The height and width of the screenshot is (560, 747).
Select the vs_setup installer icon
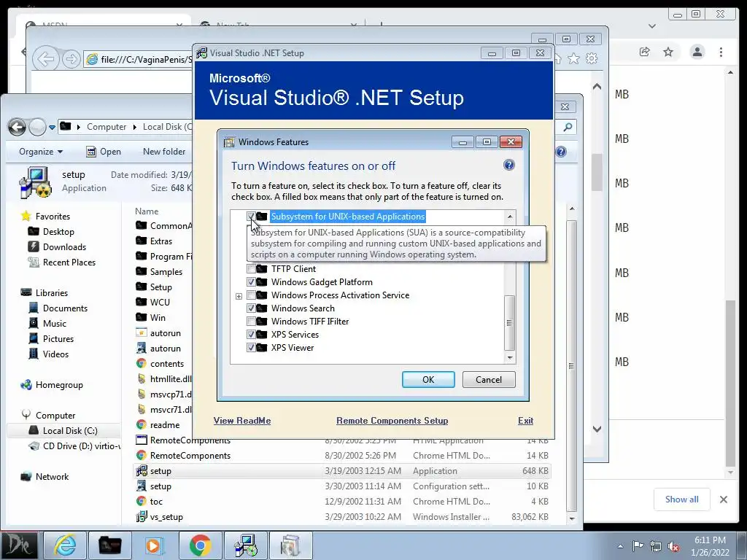click(141, 517)
